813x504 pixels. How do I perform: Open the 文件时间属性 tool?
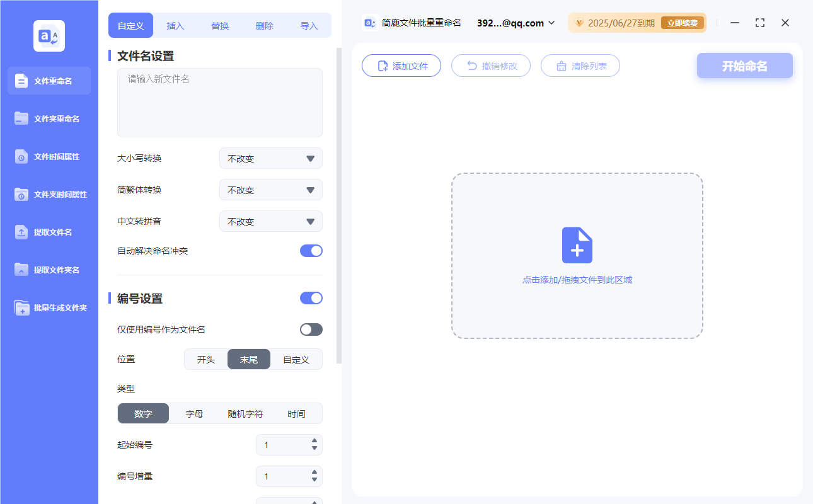pos(49,156)
